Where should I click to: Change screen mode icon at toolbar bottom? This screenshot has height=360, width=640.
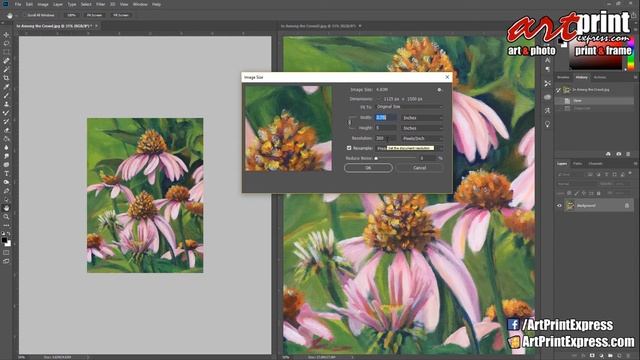click(x=6, y=261)
